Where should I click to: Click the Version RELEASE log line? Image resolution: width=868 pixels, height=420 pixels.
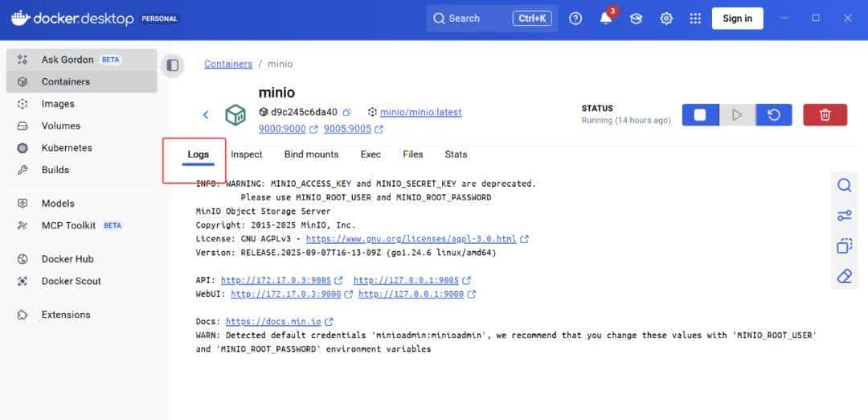click(x=346, y=253)
